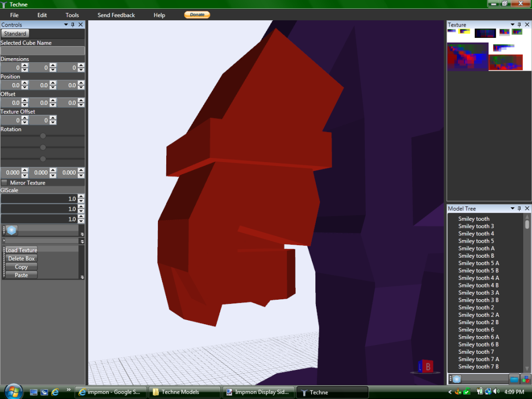Open the Edit menu
532x399 pixels.
coord(42,15)
